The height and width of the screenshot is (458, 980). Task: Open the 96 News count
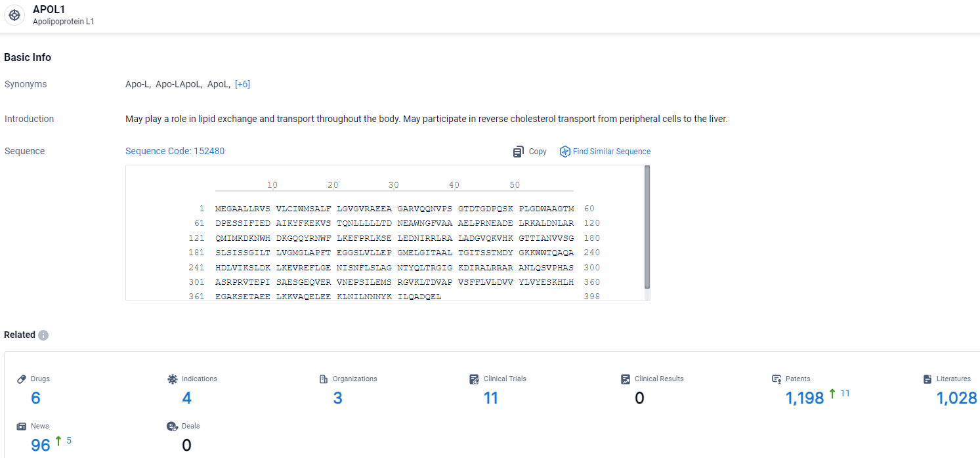point(41,445)
